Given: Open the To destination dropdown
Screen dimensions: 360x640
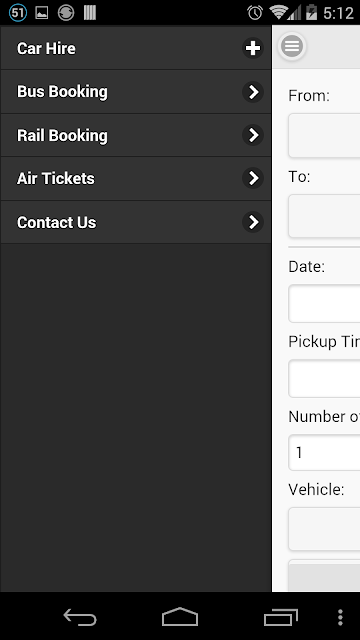Looking at the screenshot, I should [324, 216].
